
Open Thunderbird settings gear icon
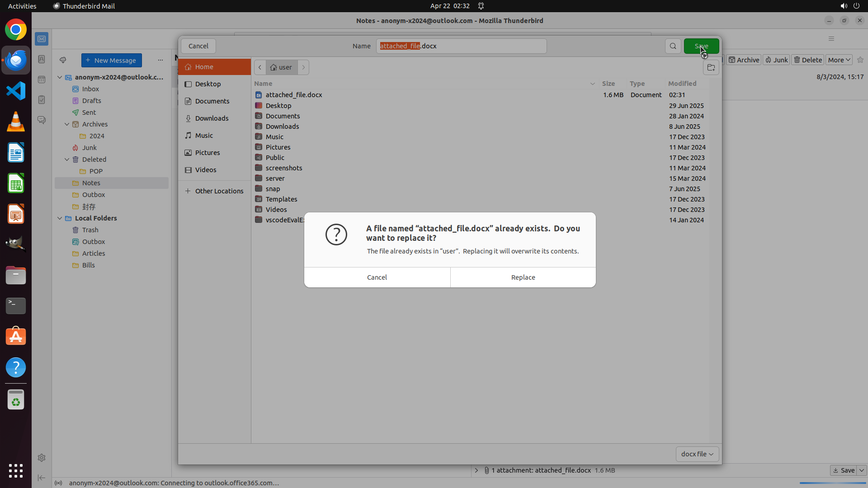pos(42,458)
